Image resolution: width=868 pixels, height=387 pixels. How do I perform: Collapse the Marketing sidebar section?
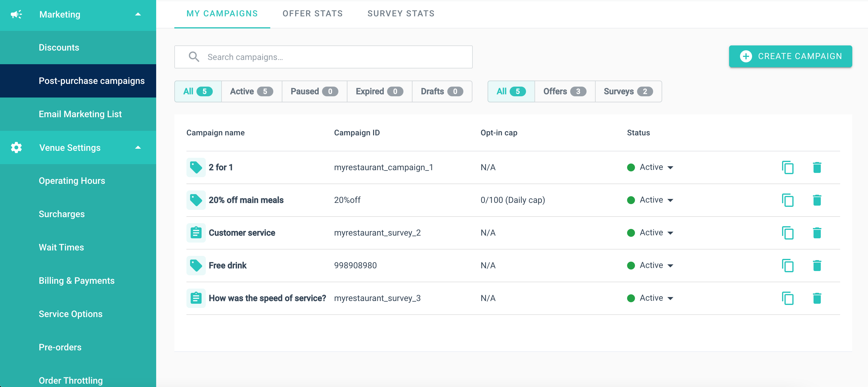click(x=138, y=15)
